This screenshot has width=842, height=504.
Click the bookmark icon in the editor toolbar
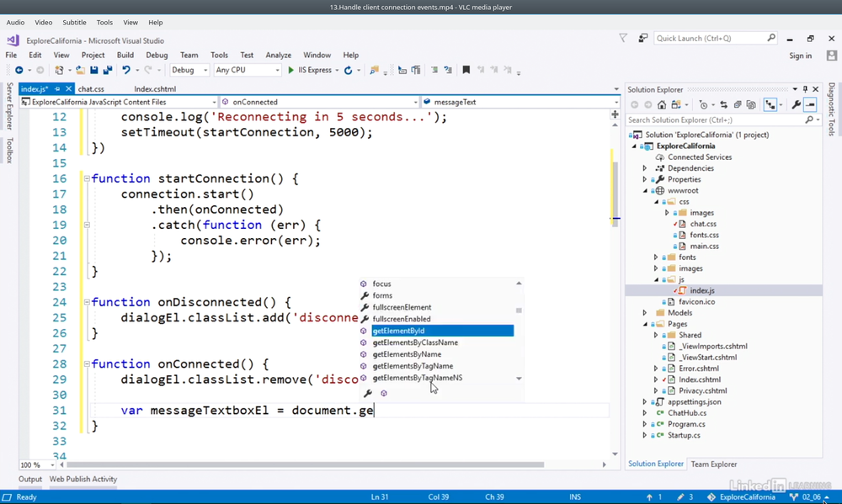[x=466, y=71]
